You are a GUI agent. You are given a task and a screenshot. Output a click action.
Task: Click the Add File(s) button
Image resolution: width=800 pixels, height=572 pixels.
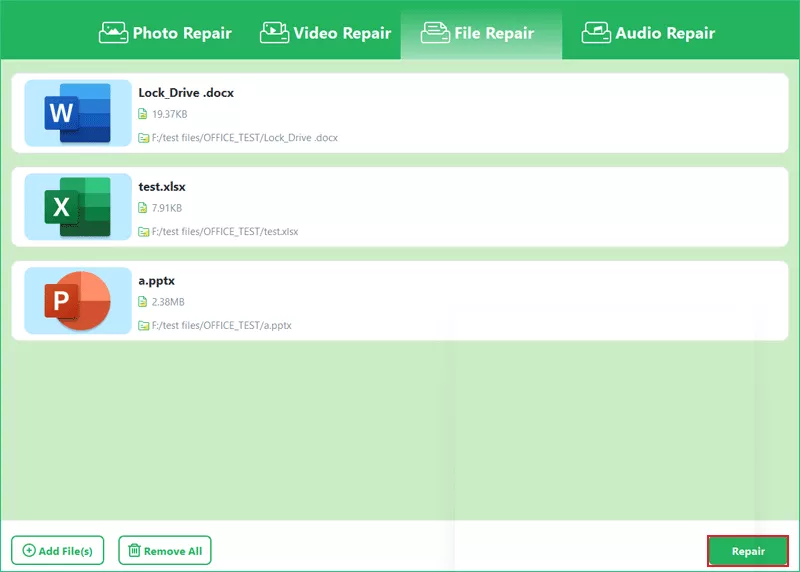(x=58, y=551)
